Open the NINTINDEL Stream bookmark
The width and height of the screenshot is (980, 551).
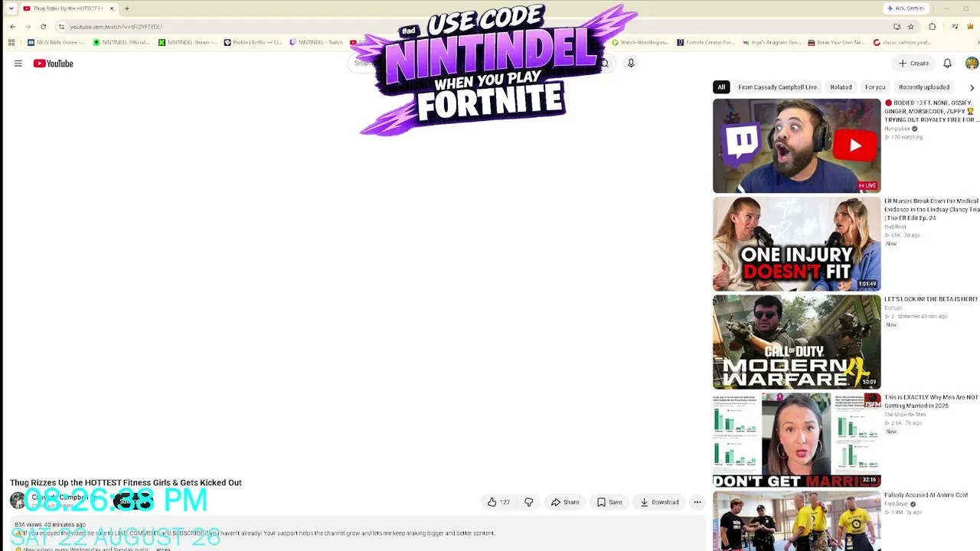187,43
